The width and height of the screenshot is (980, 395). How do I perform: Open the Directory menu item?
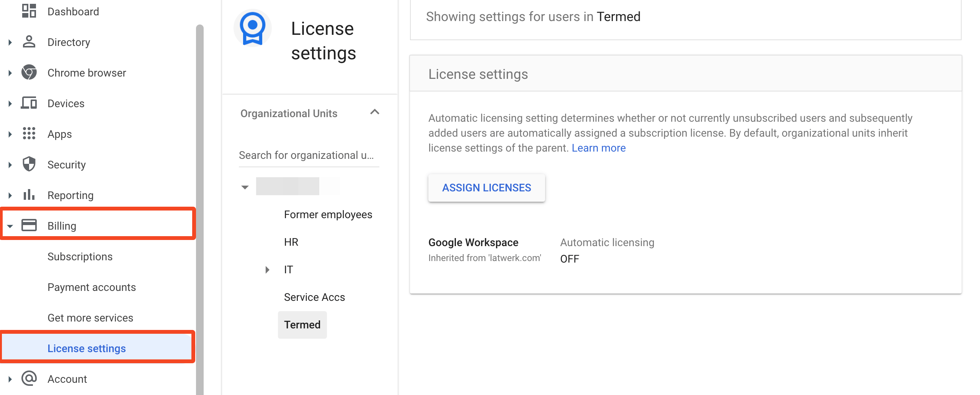(x=69, y=42)
